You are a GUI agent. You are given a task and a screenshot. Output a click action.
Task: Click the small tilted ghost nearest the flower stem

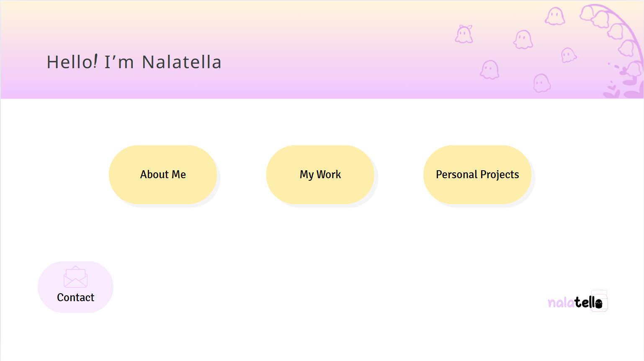[x=568, y=55]
